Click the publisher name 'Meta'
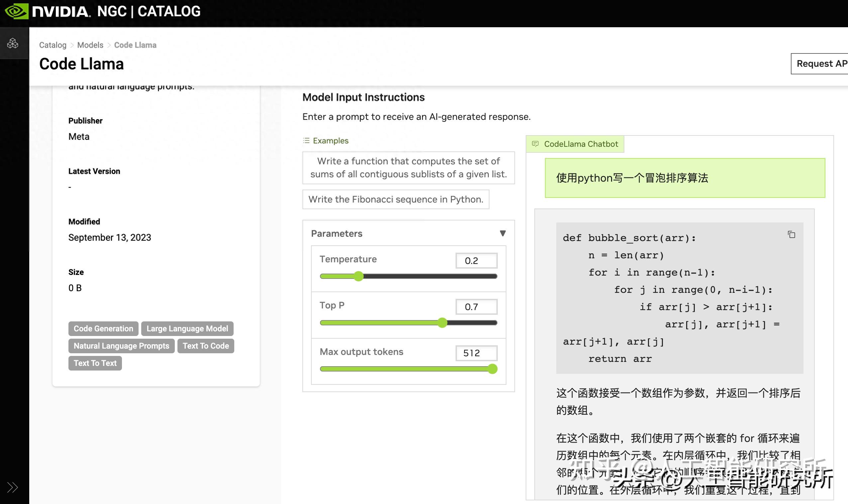Screen dimensions: 848x504 79,136
